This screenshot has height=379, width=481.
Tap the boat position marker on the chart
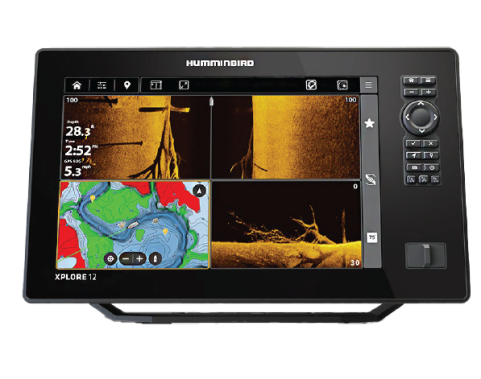point(133,225)
